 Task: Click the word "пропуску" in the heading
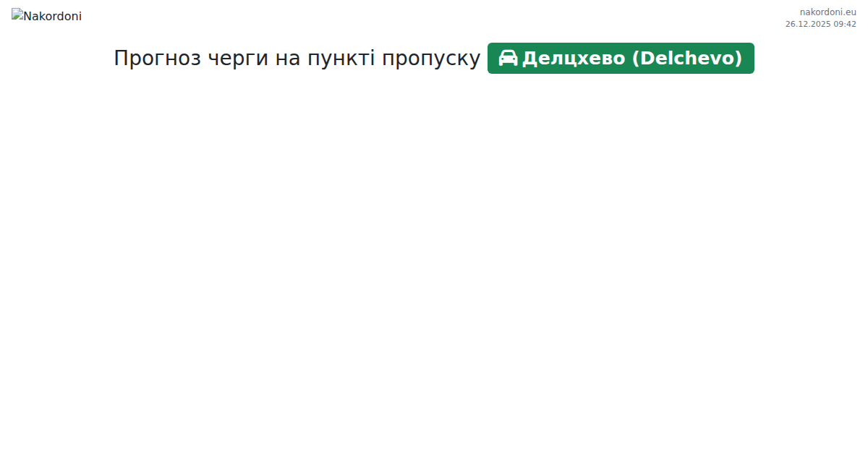tap(431, 59)
